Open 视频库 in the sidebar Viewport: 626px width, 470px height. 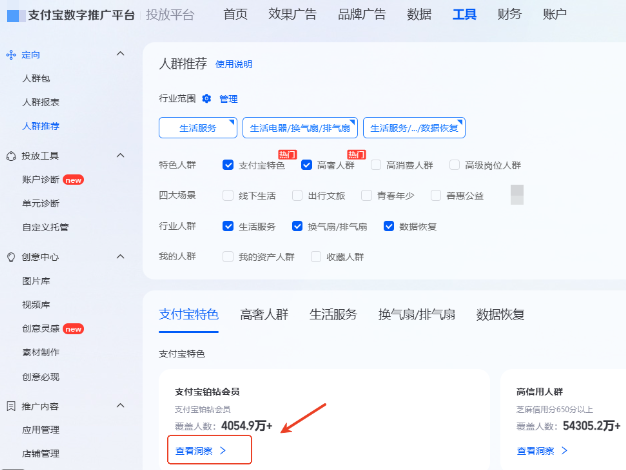coord(36,305)
